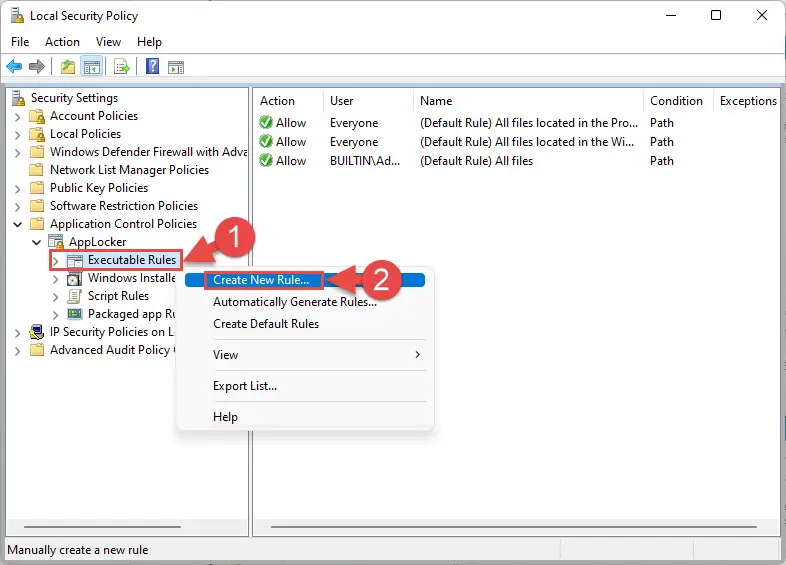The width and height of the screenshot is (786, 565).
Task: Click the Back arrow toolbar icon
Action: coord(14,66)
